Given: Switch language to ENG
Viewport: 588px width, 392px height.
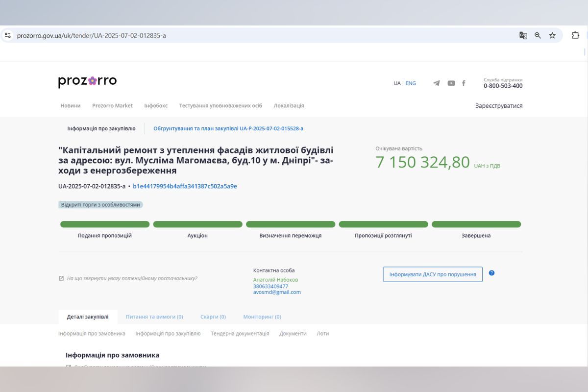Looking at the screenshot, I should (x=411, y=83).
